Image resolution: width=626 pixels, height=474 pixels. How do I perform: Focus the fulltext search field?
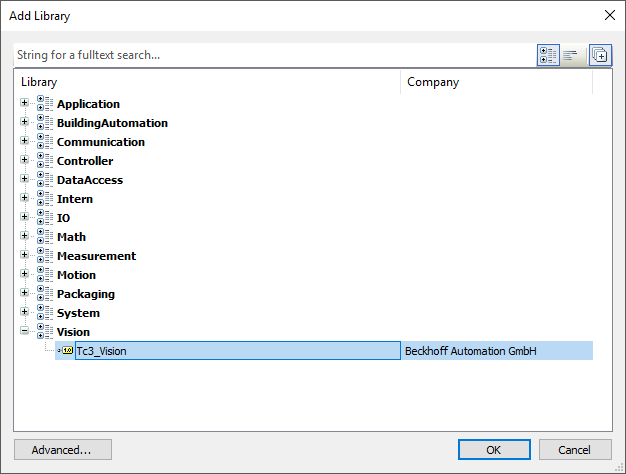point(275,55)
